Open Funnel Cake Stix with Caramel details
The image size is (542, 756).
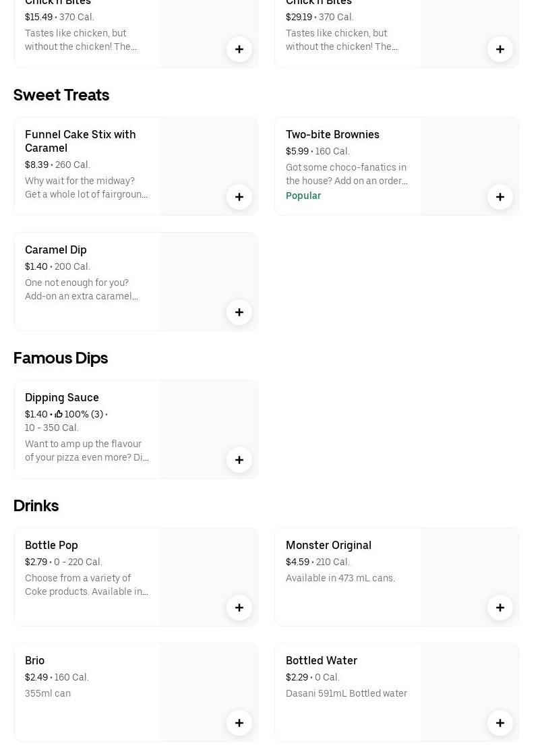80,141
